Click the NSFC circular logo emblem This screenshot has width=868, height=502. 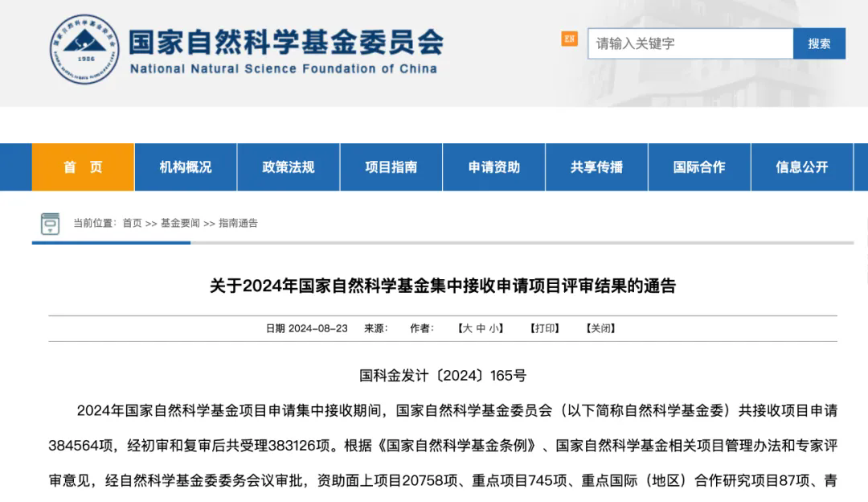pyautogui.click(x=84, y=49)
